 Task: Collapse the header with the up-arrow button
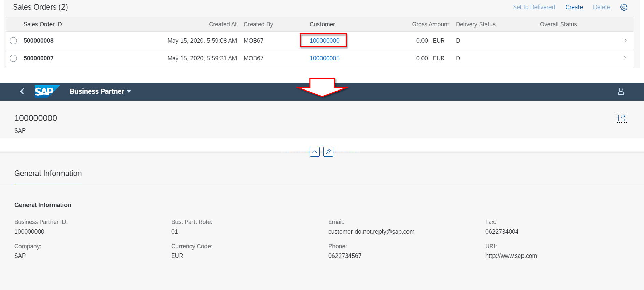315,152
